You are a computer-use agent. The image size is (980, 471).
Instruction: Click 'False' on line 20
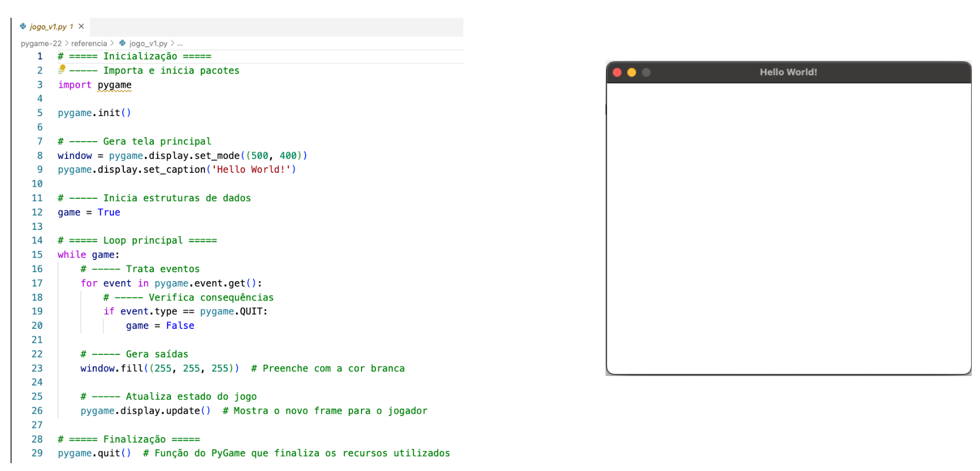coord(180,326)
